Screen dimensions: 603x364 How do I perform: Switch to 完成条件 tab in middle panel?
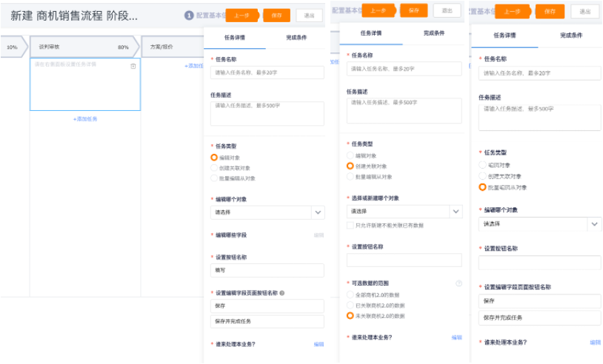point(435,33)
